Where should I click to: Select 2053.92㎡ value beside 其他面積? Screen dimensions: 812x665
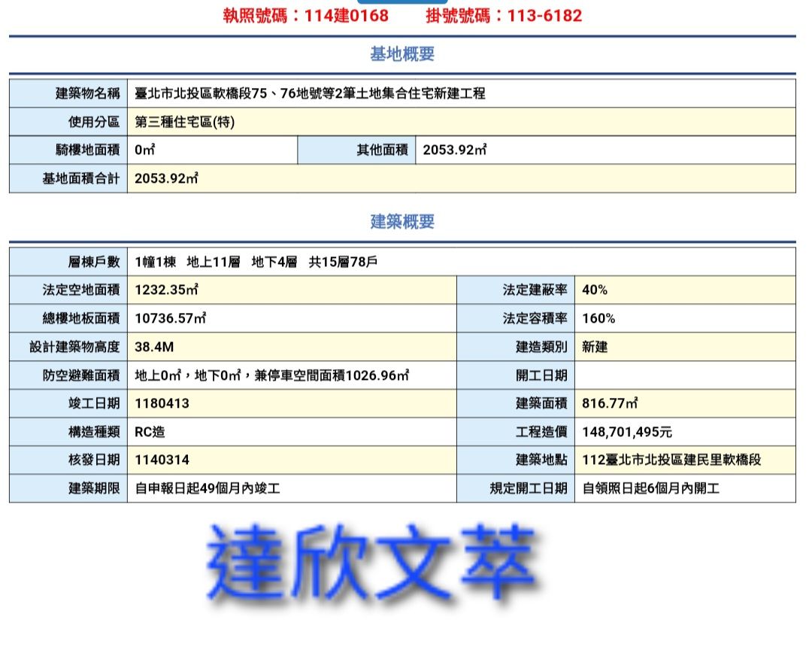(455, 150)
